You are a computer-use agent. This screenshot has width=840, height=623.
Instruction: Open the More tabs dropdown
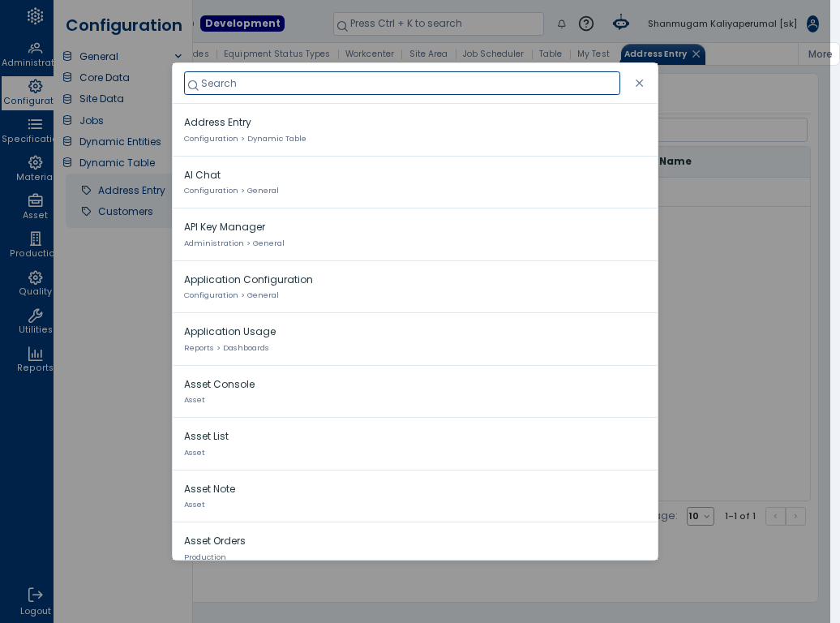(820, 54)
